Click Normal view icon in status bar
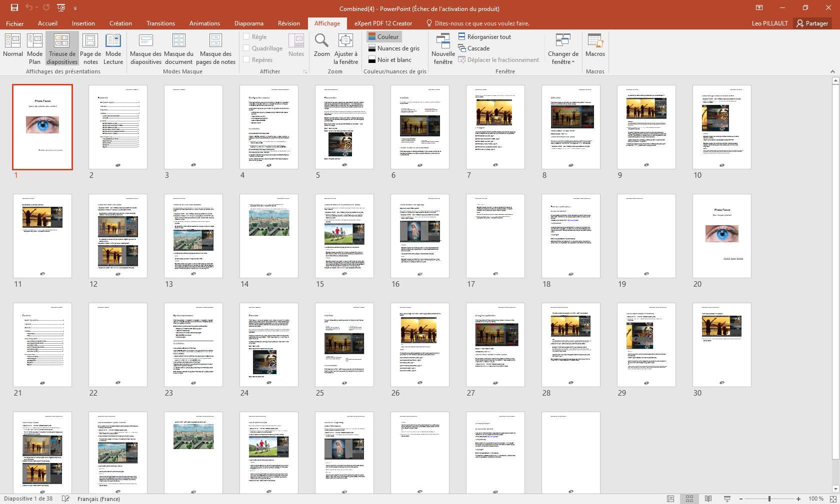840x504 pixels. (670, 499)
